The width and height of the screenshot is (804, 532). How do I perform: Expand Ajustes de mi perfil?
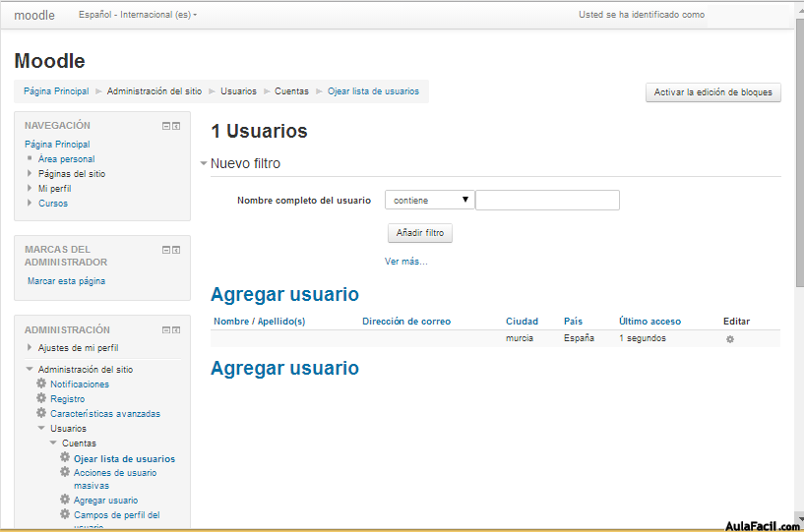[30, 347]
